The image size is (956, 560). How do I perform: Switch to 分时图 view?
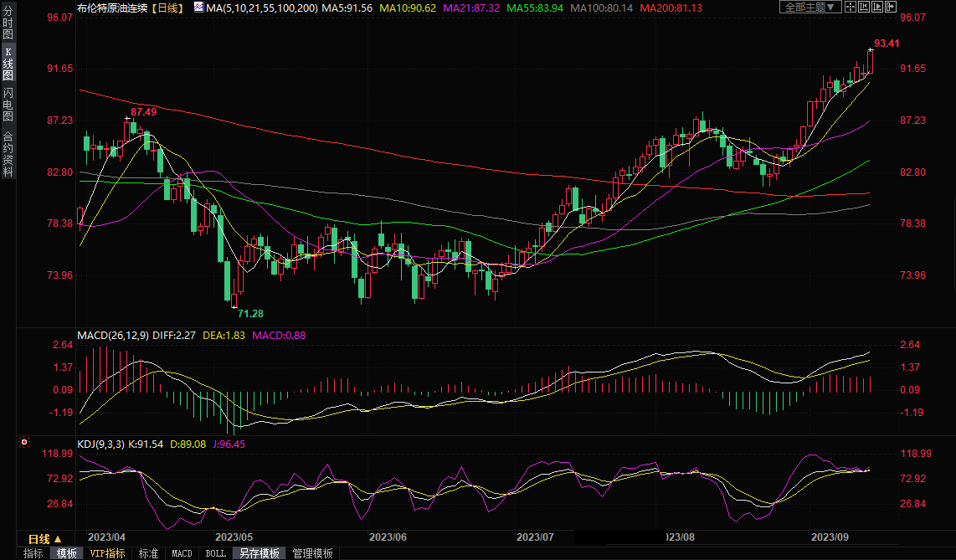[8, 19]
